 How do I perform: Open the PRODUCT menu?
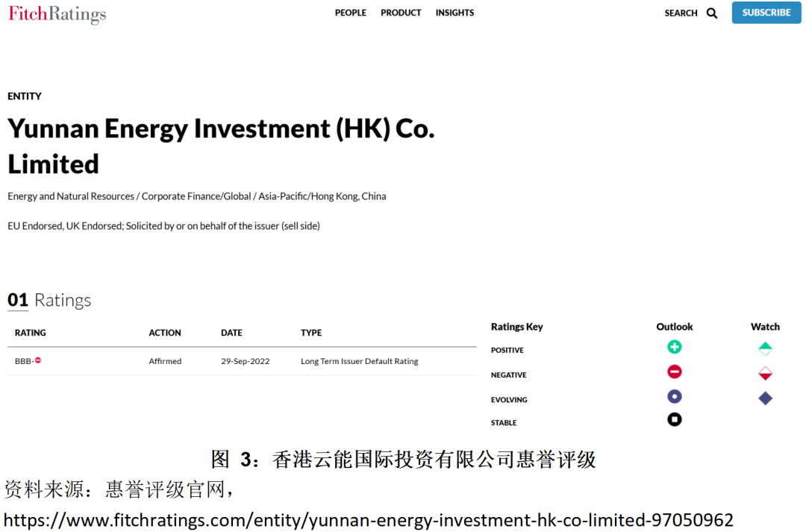401,13
